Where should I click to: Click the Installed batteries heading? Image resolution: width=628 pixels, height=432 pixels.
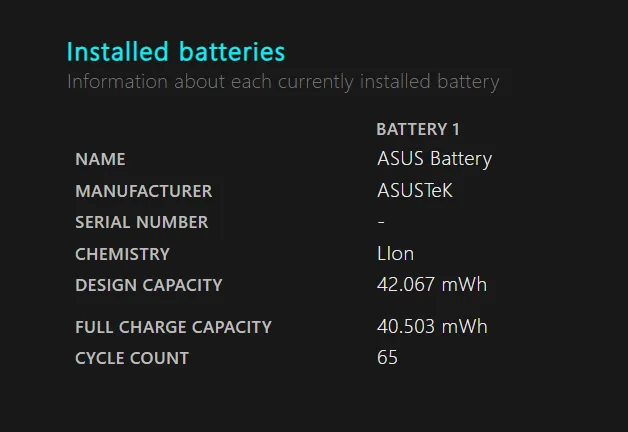point(175,52)
